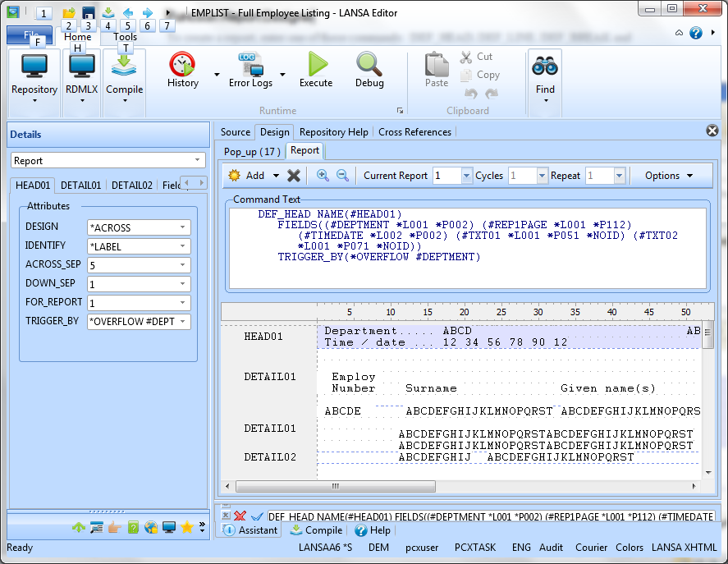This screenshot has width=728, height=564.
Task: Click the pointing hand icon in Details footer
Action: tap(114, 527)
